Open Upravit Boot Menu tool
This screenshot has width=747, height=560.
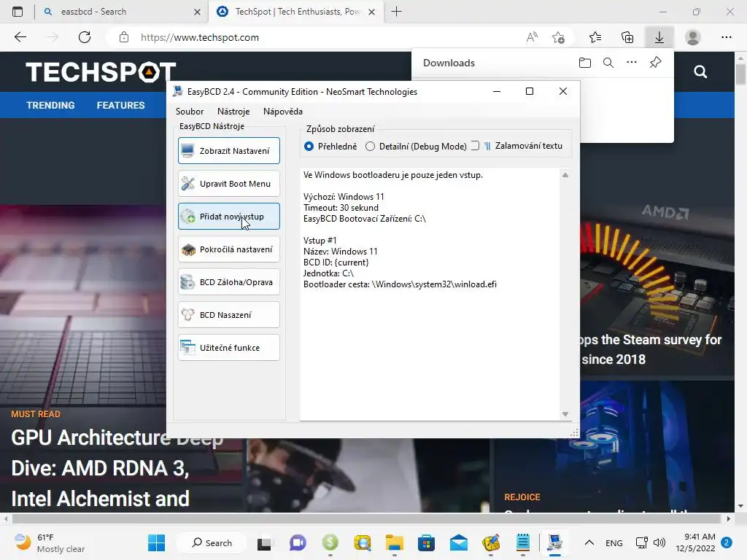228,183
